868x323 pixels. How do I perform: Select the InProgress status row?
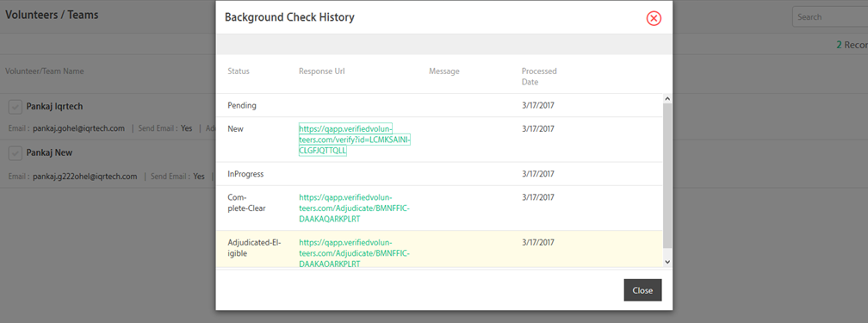(x=439, y=174)
